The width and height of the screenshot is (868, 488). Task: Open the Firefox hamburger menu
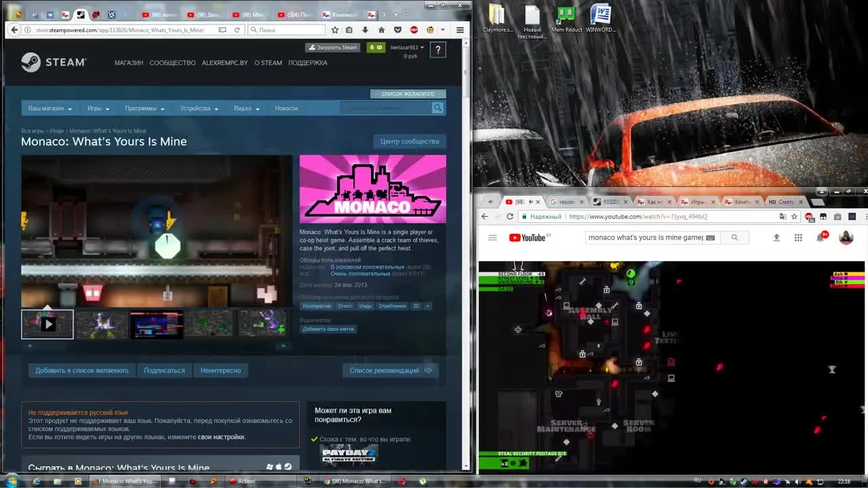(x=460, y=30)
